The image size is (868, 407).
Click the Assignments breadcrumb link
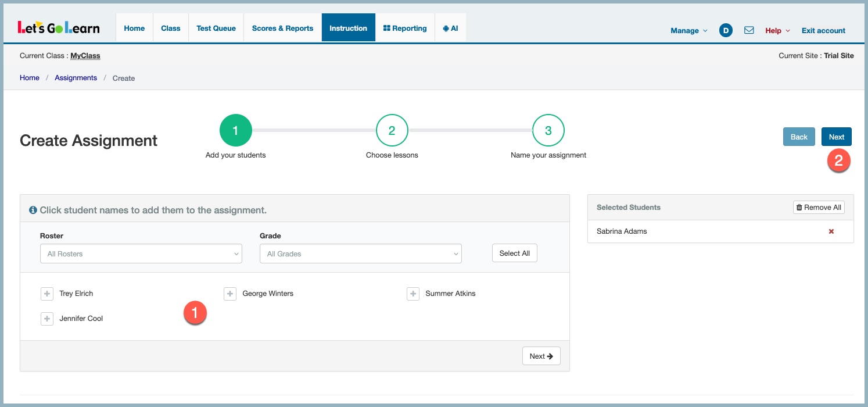(x=76, y=78)
